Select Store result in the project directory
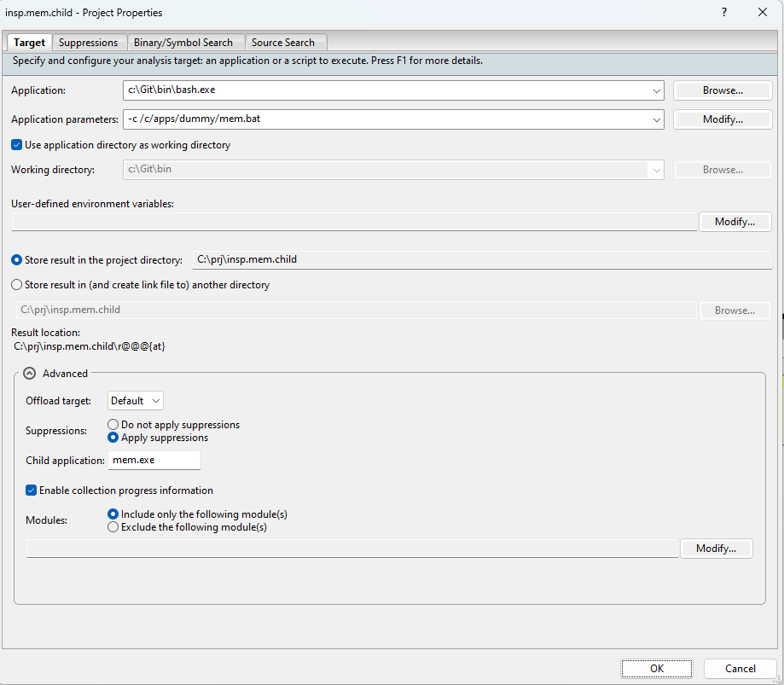 click(x=17, y=260)
